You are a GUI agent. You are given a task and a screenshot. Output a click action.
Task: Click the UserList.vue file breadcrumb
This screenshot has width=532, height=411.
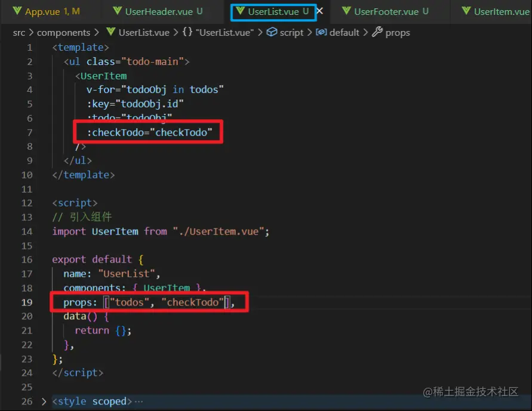pyautogui.click(x=144, y=33)
